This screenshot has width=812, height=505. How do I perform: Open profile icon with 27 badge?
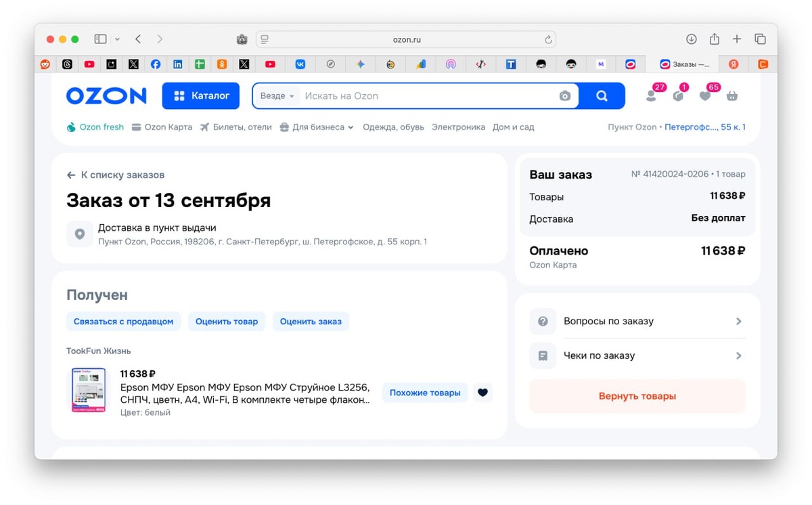click(x=651, y=96)
